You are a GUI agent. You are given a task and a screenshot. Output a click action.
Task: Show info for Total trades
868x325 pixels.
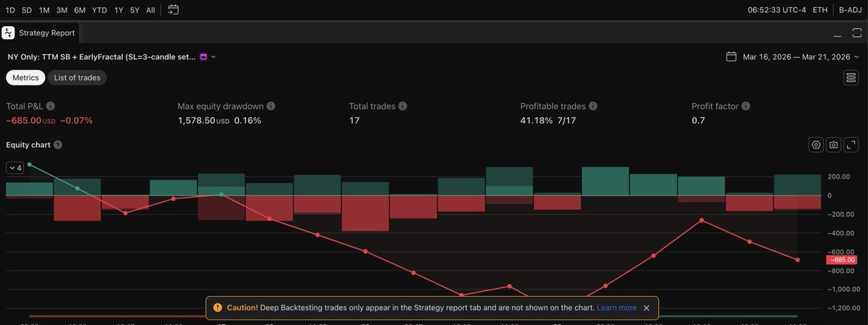pyautogui.click(x=403, y=106)
